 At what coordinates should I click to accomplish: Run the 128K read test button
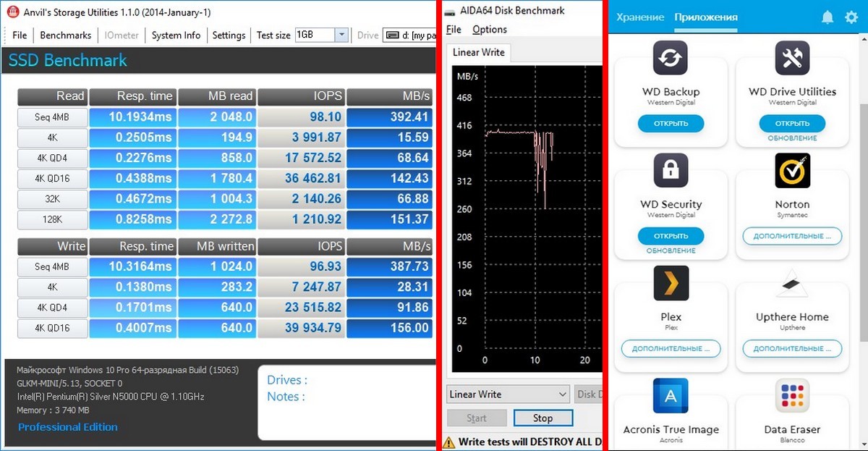(x=52, y=219)
